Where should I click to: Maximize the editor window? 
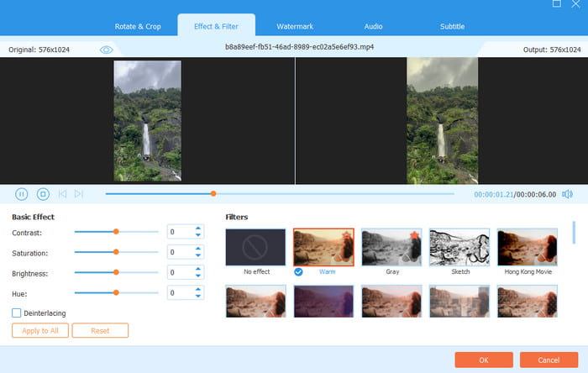557,3
